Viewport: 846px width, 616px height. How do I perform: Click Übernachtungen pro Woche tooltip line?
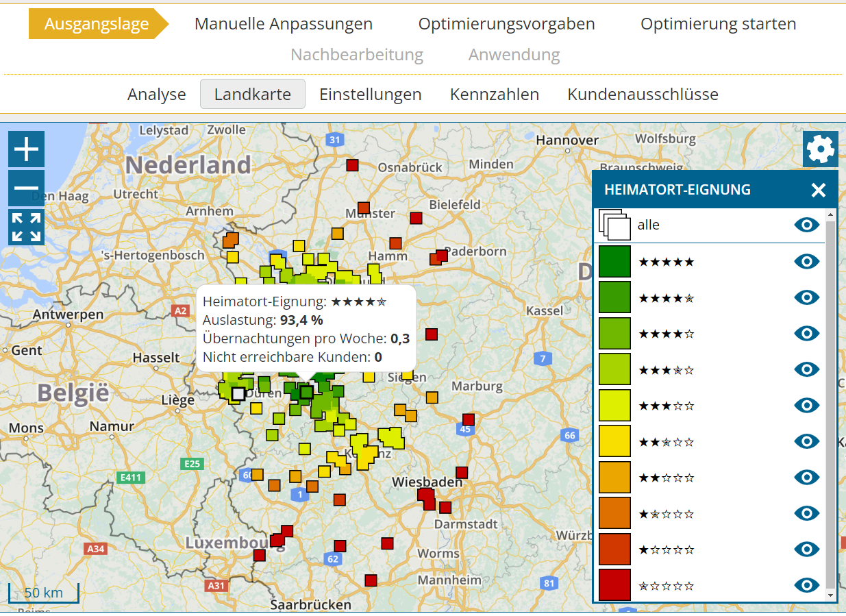point(306,338)
